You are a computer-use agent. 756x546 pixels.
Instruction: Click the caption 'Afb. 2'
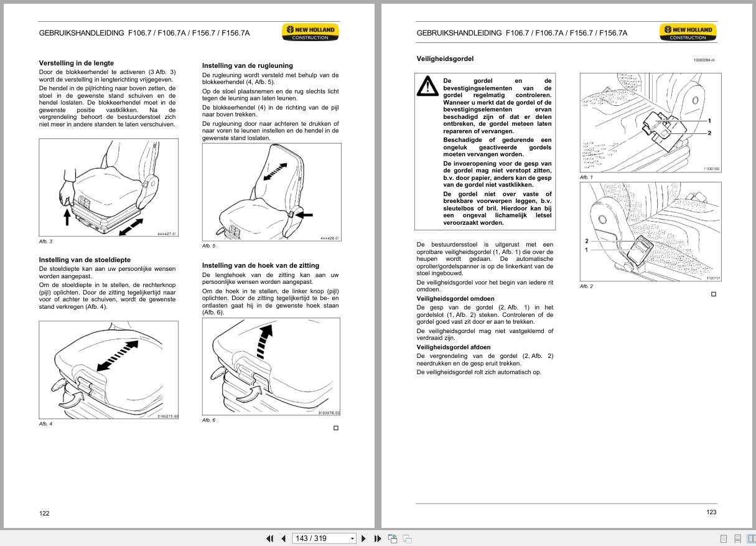(x=586, y=286)
